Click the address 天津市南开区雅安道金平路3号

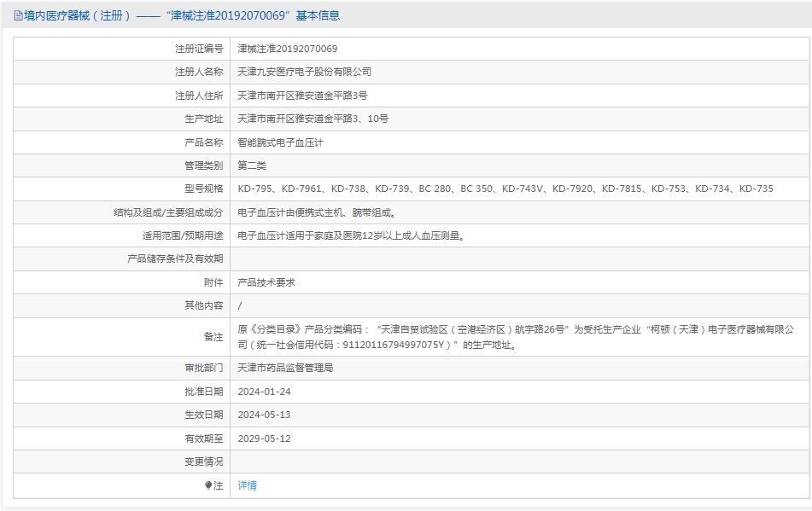(302, 96)
